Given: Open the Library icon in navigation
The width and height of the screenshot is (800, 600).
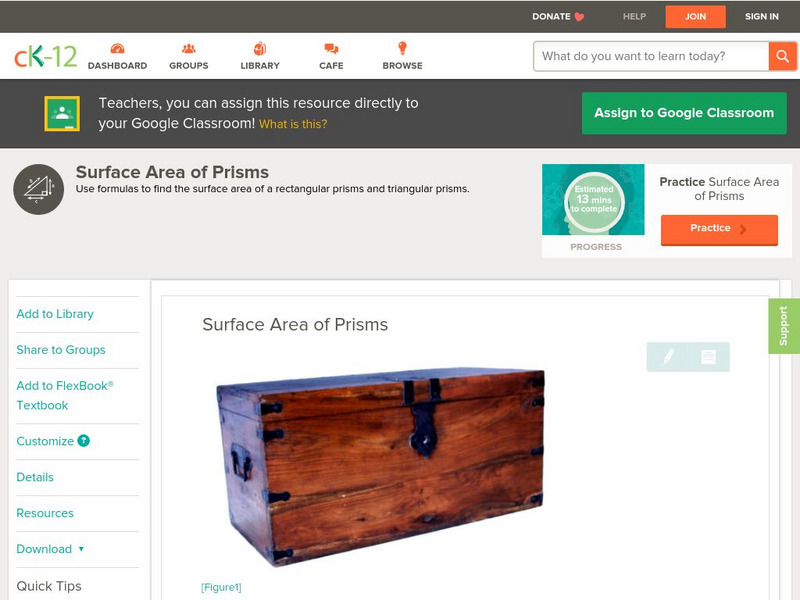Looking at the screenshot, I should (260, 49).
